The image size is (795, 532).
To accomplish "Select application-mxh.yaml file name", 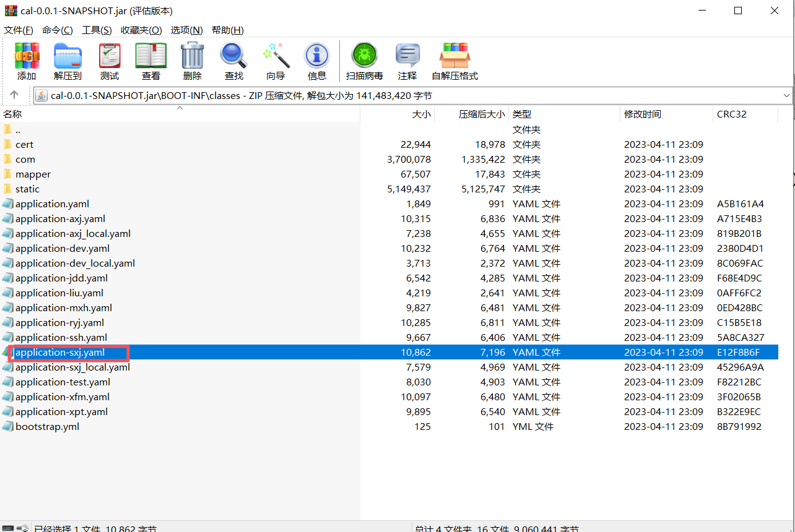I will tap(64, 307).
